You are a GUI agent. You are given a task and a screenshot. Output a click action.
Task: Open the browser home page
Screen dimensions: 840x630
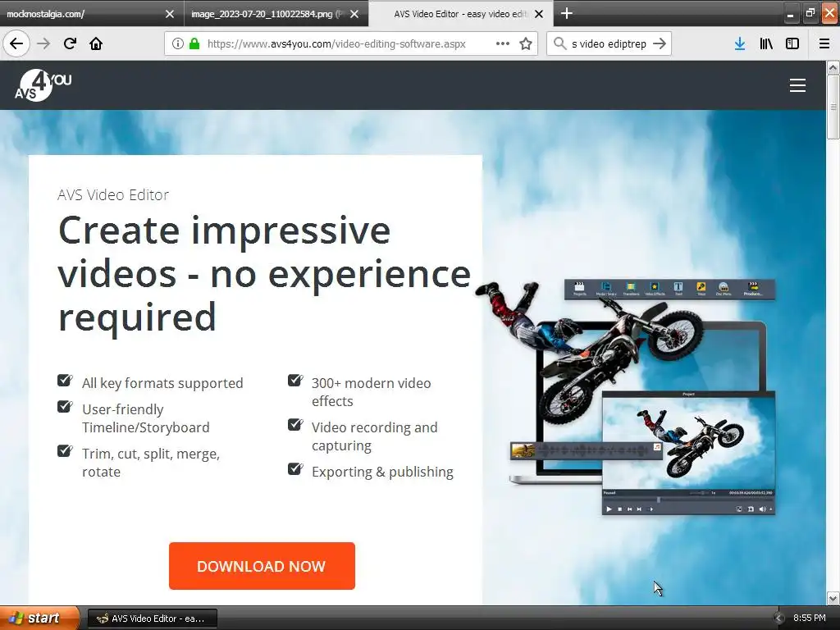[x=96, y=43]
